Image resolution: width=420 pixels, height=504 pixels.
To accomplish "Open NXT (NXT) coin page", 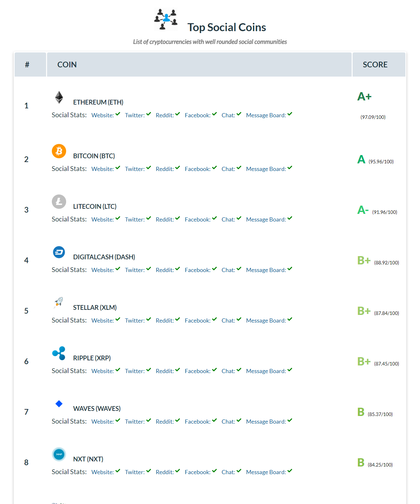I will [x=88, y=459].
